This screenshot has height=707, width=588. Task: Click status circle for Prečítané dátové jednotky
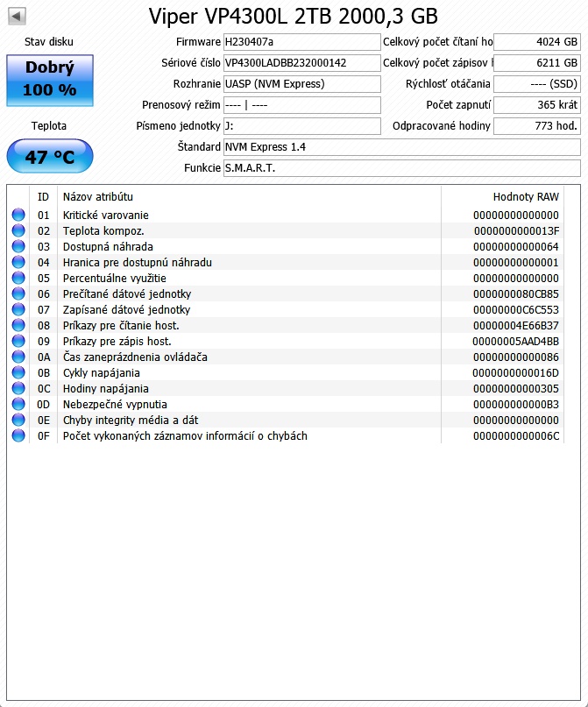pyautogui.click(x=18, y=293)
